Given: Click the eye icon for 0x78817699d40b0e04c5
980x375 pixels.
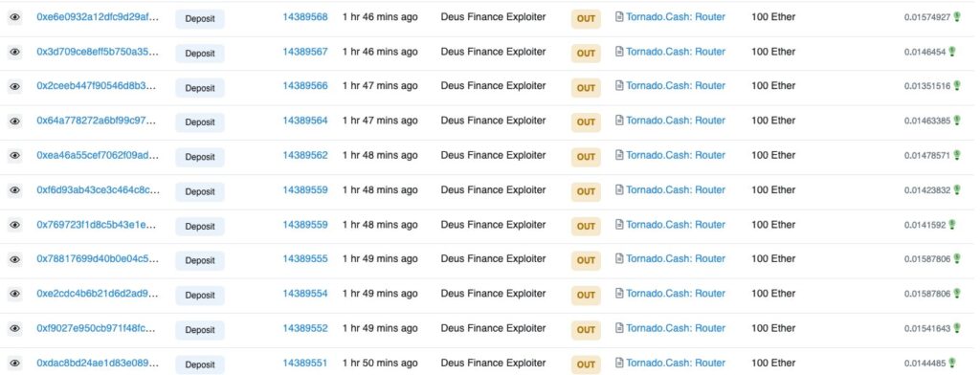Looking at the screenshot, I should point(15,259).
